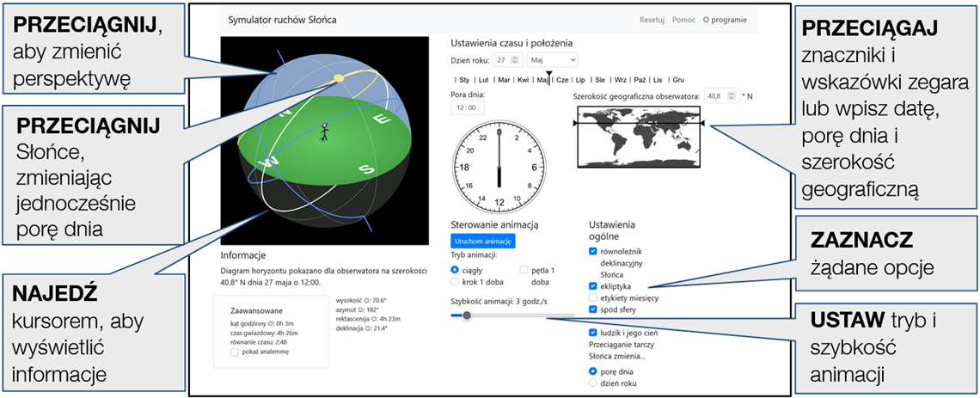
Task: Select the dzień roku radio option
Action: [592, 383]
